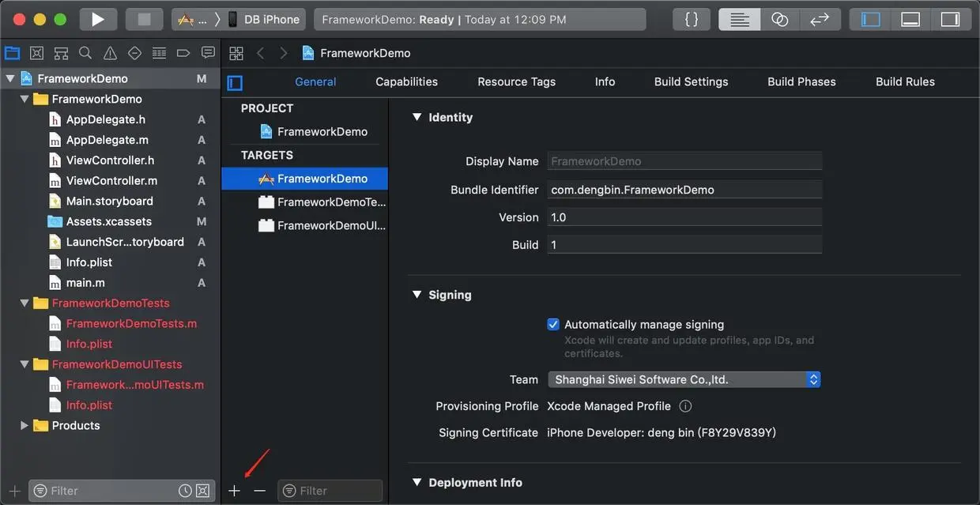Show only recent files filter

185,491
